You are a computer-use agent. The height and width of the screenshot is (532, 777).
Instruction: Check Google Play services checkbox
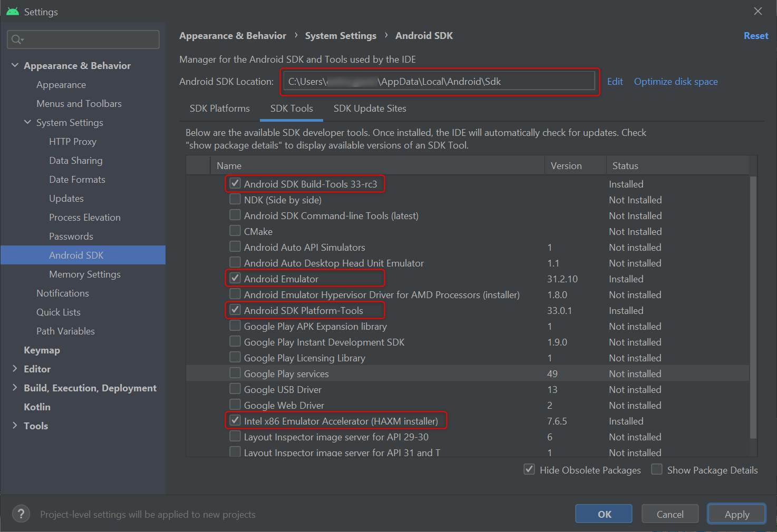tap(235, 373)
